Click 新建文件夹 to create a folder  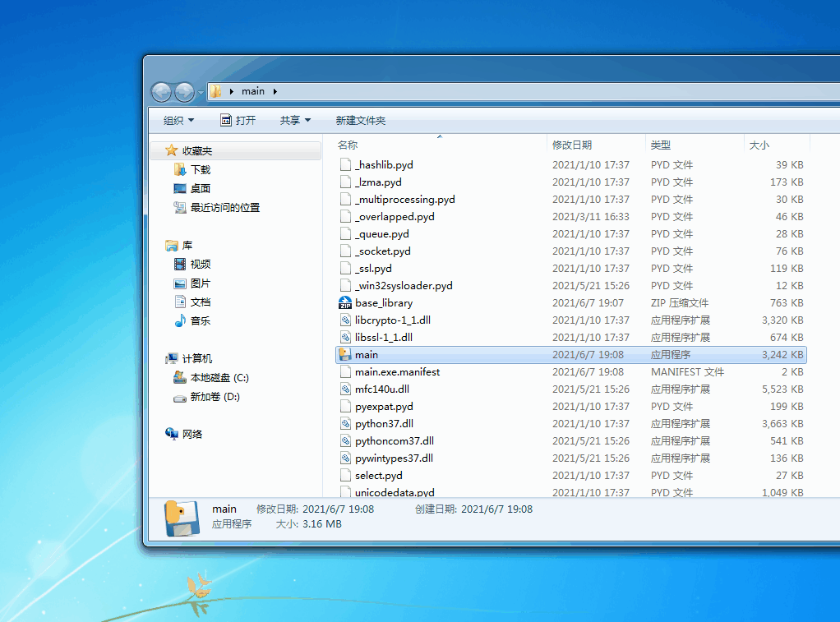point(361,121)
